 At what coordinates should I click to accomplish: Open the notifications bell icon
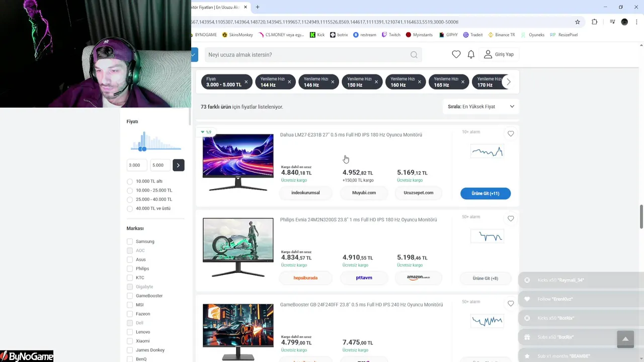[x=471, y=54]
